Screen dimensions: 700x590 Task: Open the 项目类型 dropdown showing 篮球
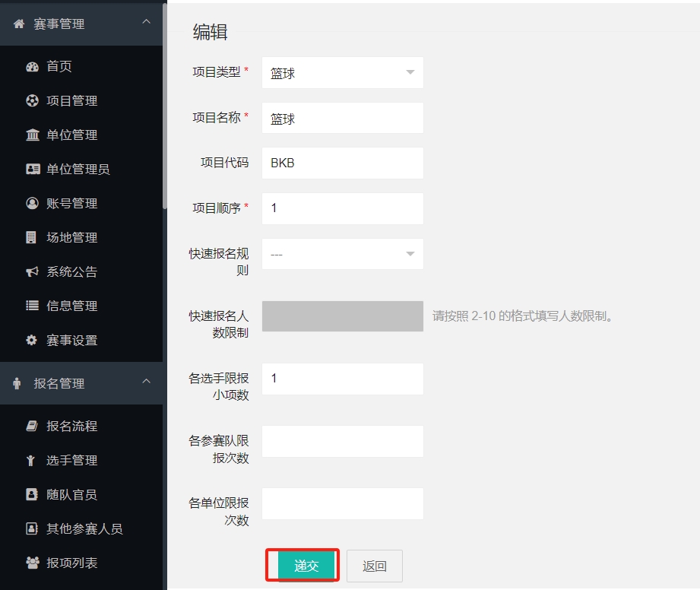pos(342,73)
